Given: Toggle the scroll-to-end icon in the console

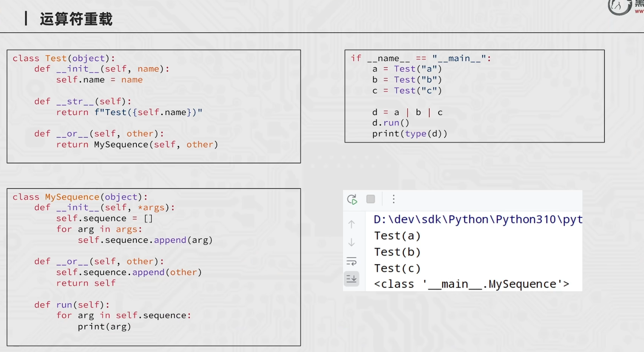Looking at the screenshot, I should click(352, 279).
